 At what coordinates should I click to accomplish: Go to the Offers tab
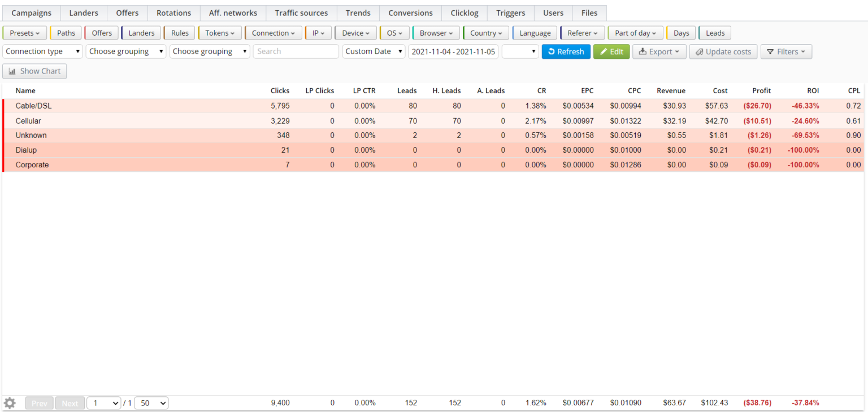click(127, 13)
